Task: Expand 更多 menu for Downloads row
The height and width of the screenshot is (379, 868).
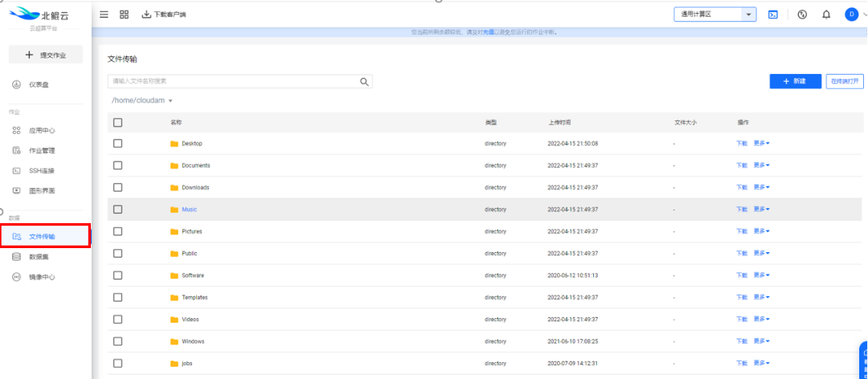Action: click(x=762, y=188)
